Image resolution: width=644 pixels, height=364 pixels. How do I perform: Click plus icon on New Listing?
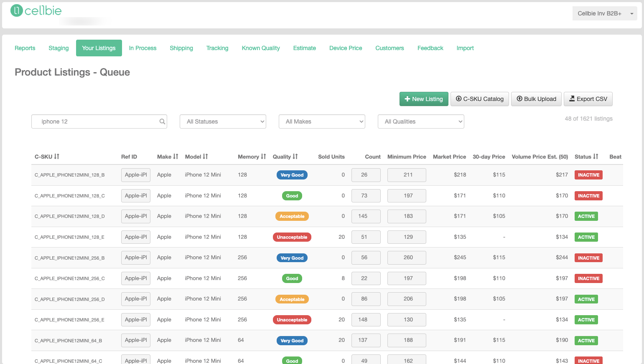407,99
